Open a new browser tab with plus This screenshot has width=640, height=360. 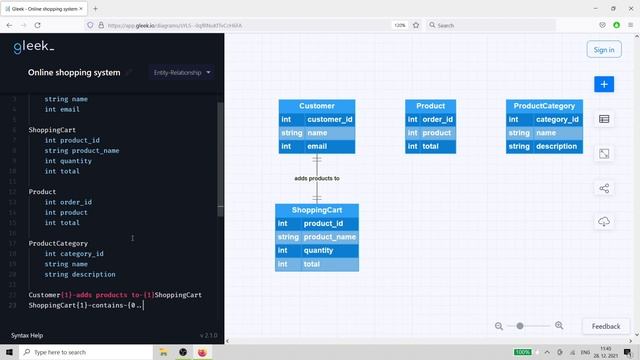click(x=95, y=9)
